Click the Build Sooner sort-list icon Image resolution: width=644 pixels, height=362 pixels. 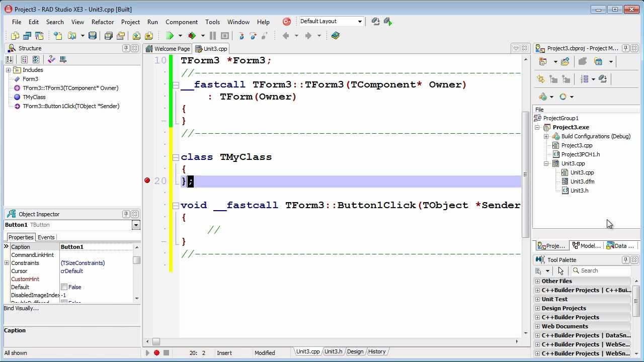point(585,79)
